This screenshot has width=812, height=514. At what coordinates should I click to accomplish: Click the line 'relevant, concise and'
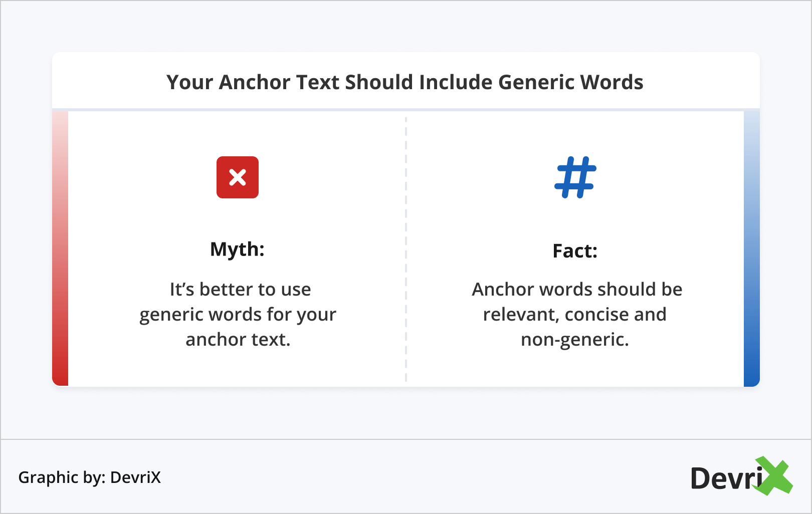575,315
